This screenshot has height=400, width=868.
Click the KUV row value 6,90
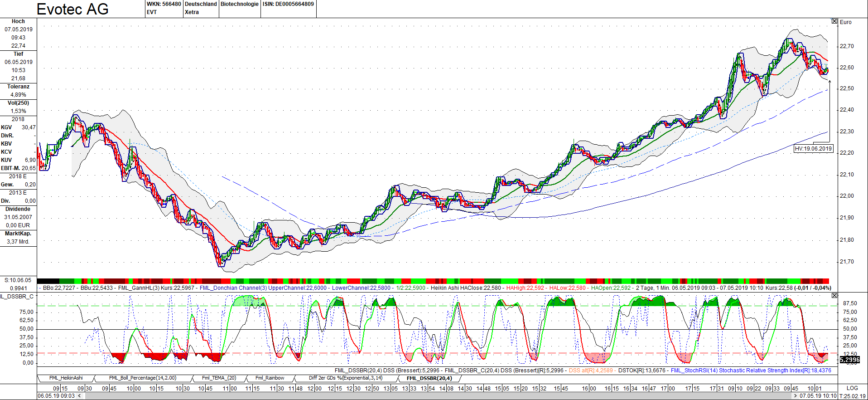point(30,160)
